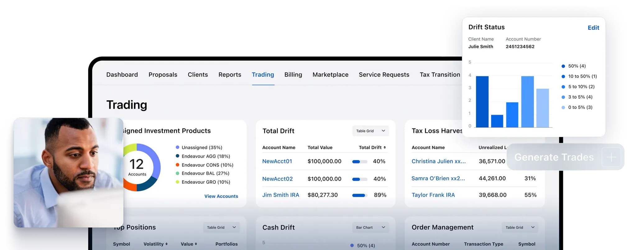Click account number 2451234562

(520, 47)
